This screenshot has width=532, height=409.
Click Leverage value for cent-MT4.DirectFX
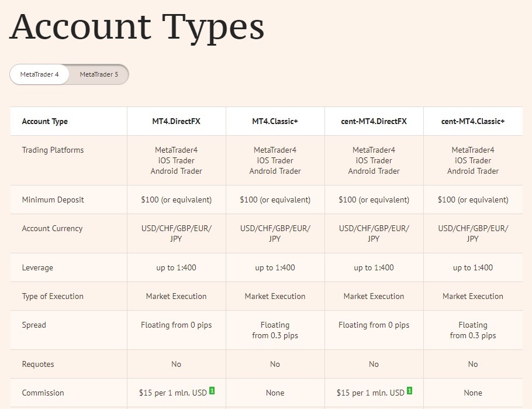(374, 267)
